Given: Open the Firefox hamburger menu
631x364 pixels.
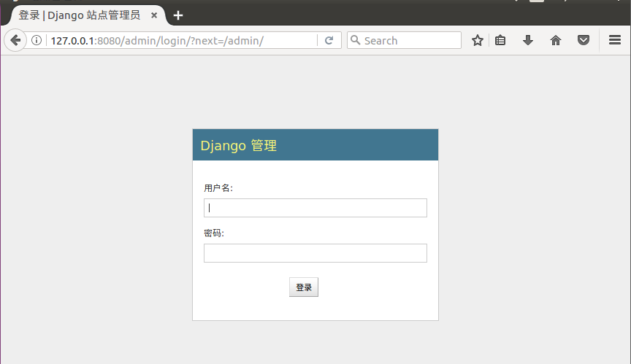Looking at the screenshot, I should [x=614, y=40].
